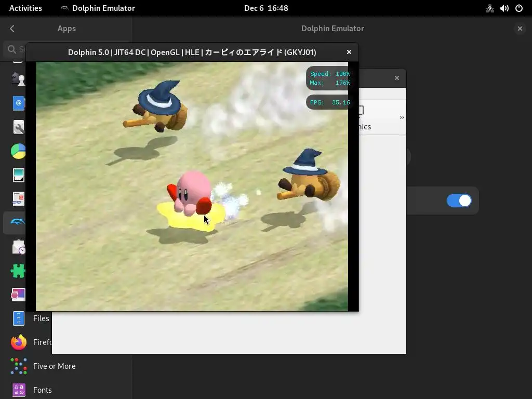Toggle the blue switch in Settings panel
The width and height of the screenshot is (532, 399).
tap(459, 201)
